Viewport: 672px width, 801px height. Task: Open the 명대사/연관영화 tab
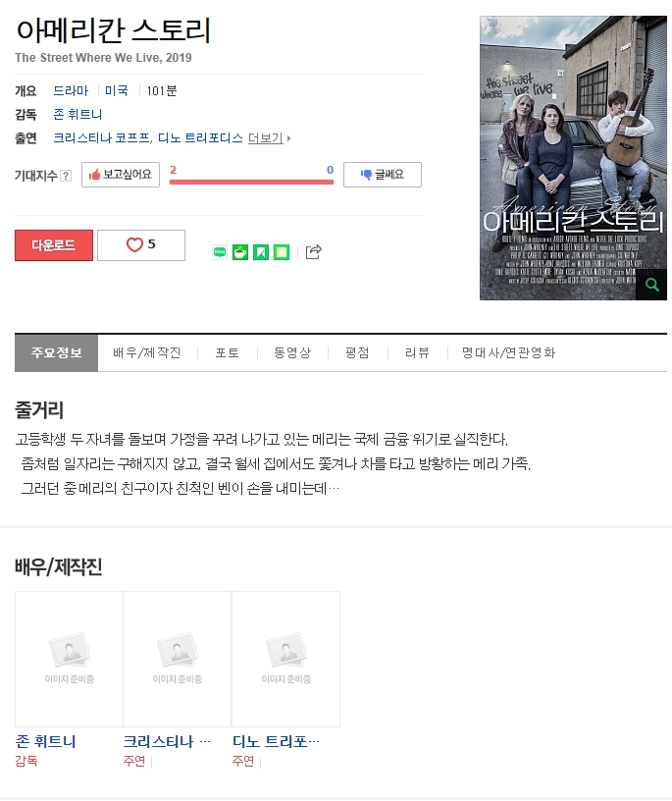coord(508,352)
